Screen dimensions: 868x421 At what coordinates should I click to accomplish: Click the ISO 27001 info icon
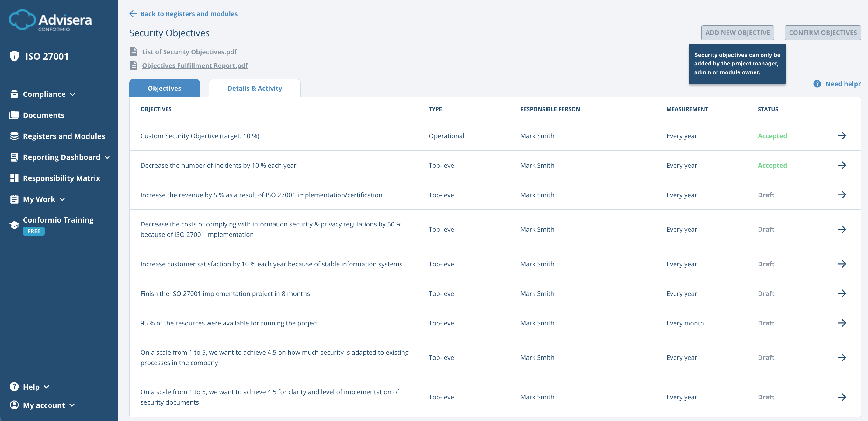coord(14,56)
